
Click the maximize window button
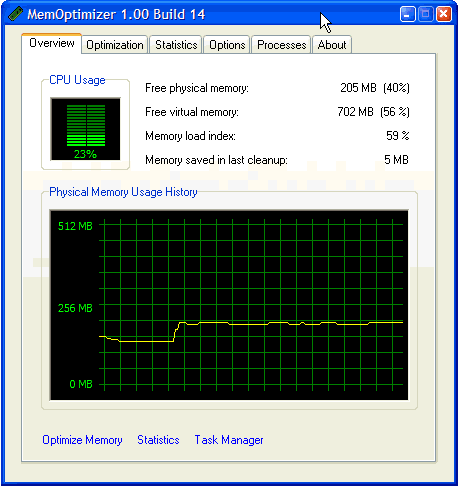tap(426, 14)
